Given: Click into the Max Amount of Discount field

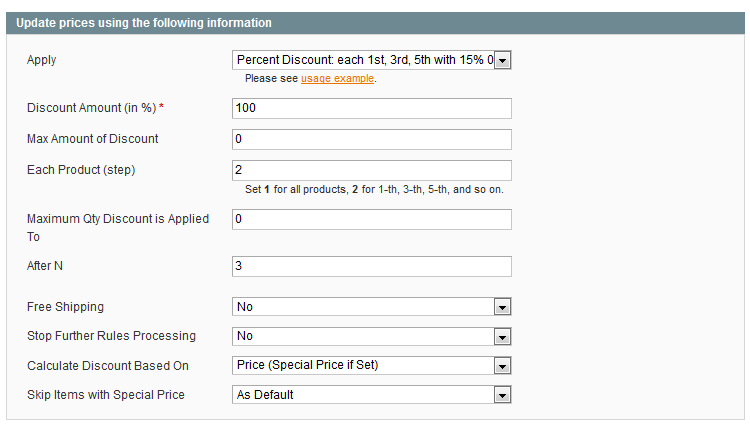Looking at the screenshot, I should [x=372, y=139].
